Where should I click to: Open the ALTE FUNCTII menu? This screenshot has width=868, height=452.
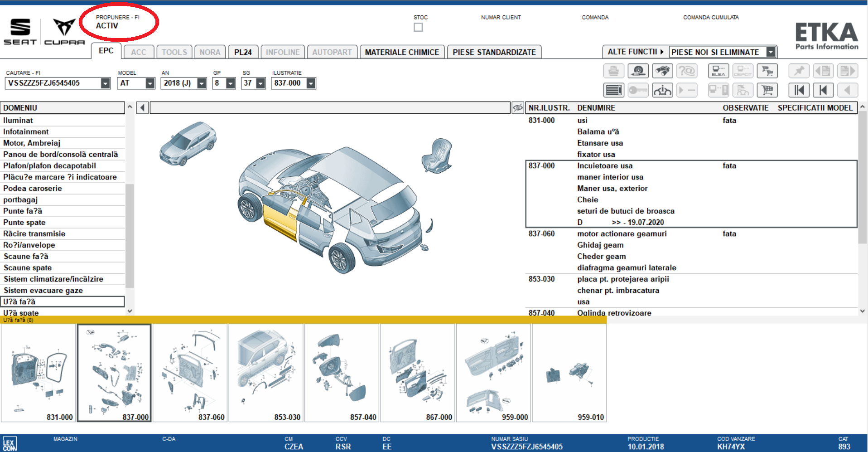coord(635,52)
